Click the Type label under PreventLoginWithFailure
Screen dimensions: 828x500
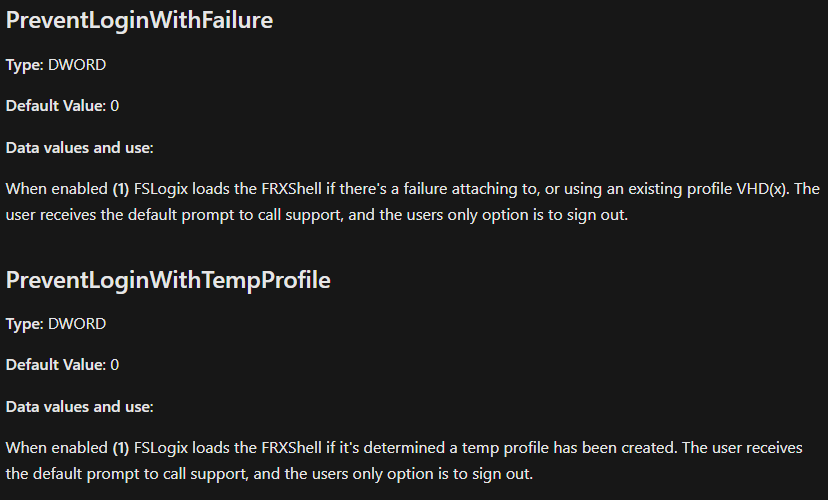pyautogui.click(x=24, y=65)
